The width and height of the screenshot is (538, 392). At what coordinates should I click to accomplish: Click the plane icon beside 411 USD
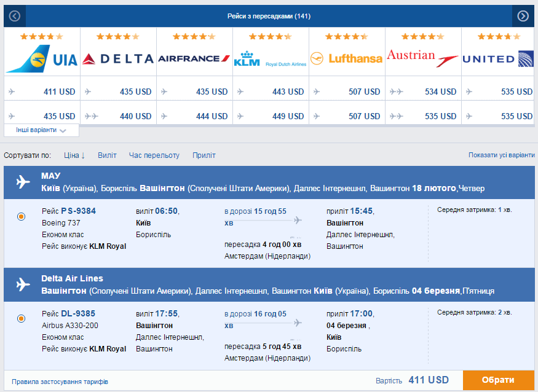pos(12,92)
